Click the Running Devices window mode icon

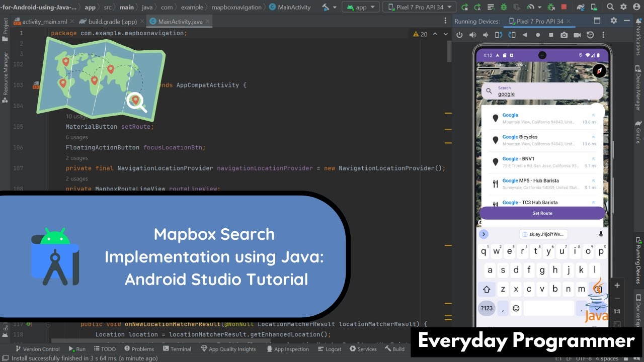(x=597, y=21)
